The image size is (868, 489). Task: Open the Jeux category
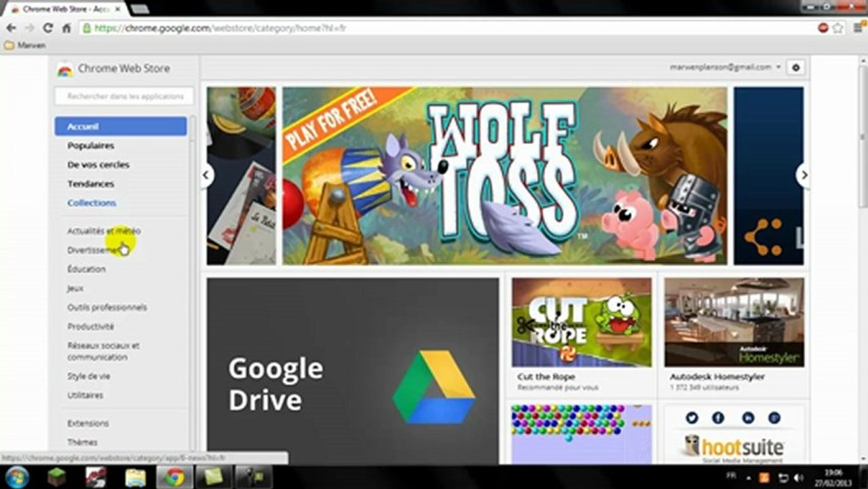[75, 288]
